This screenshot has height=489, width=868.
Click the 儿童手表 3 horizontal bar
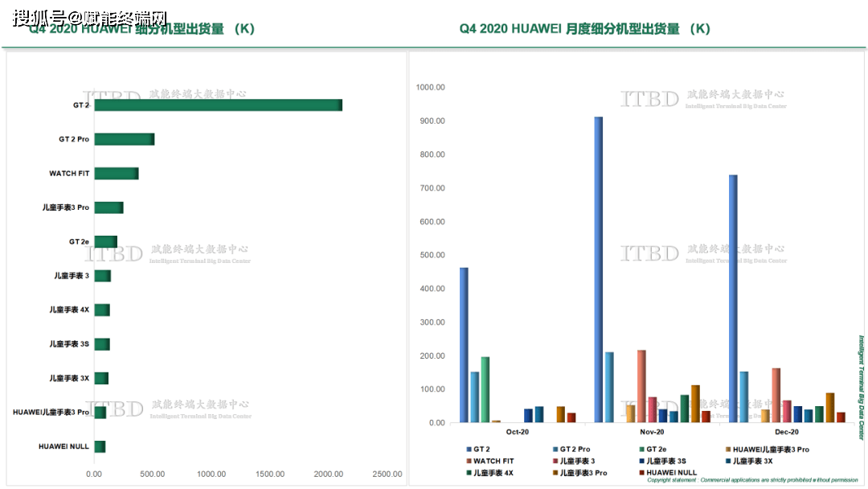pyautogui.click(x=102, y=276)
